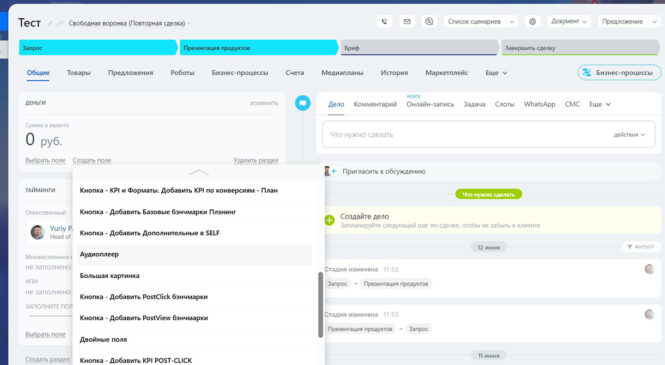This screenshot has width=665, height=365.
Task: Open the Список сценариев dropdown
Action: point(481,22)
